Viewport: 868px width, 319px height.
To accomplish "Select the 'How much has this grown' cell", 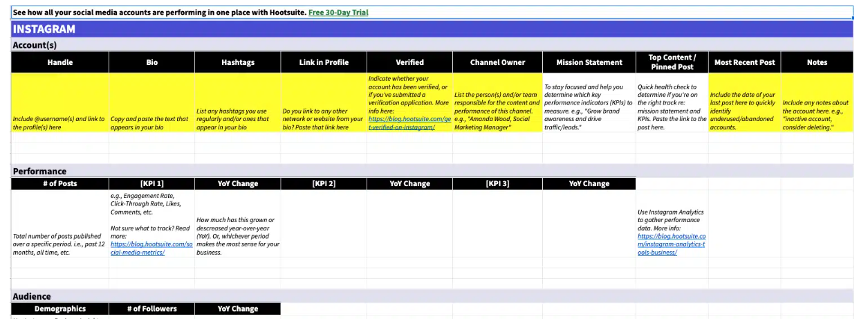I will (x=238, y=224).
